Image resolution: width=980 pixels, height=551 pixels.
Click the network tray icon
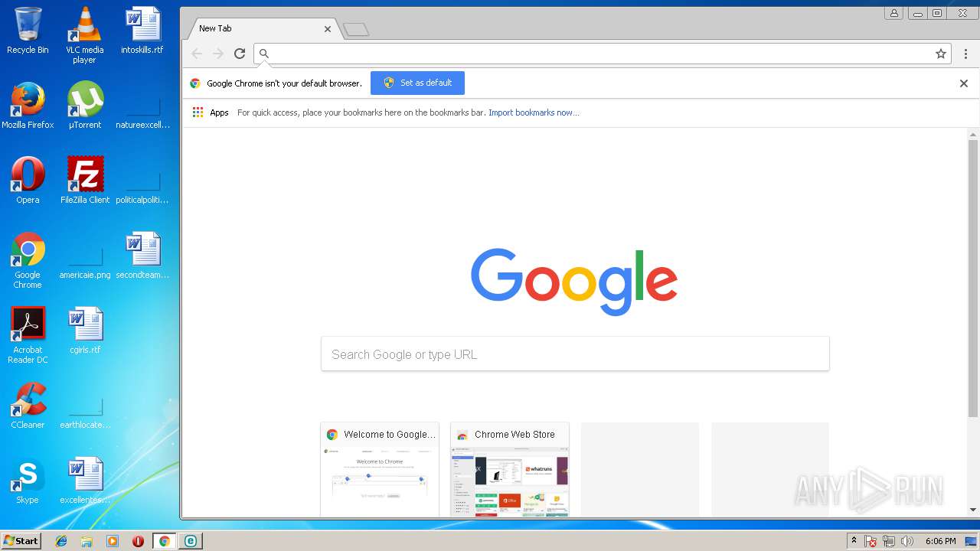889,541
